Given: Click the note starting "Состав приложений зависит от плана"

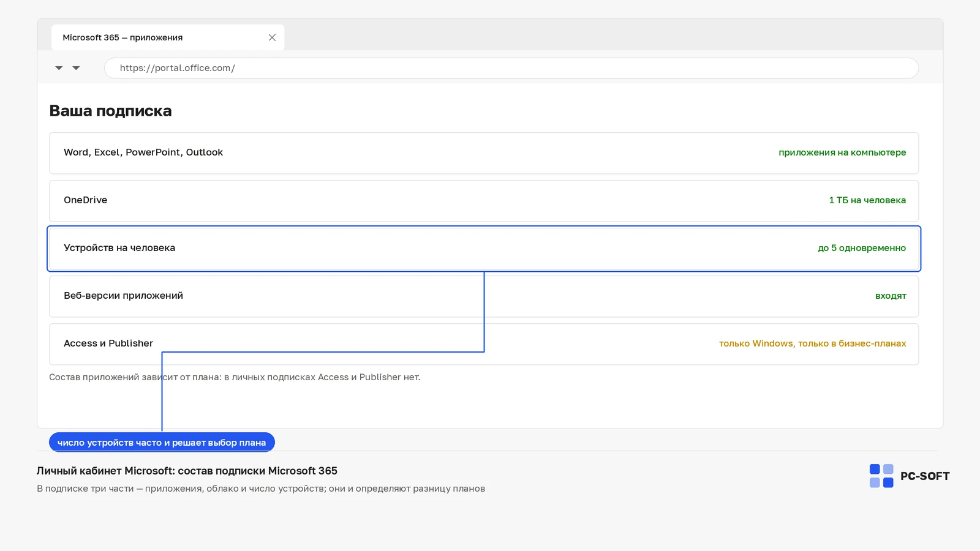Looking at the screenshot, I should tap(235, 377).
